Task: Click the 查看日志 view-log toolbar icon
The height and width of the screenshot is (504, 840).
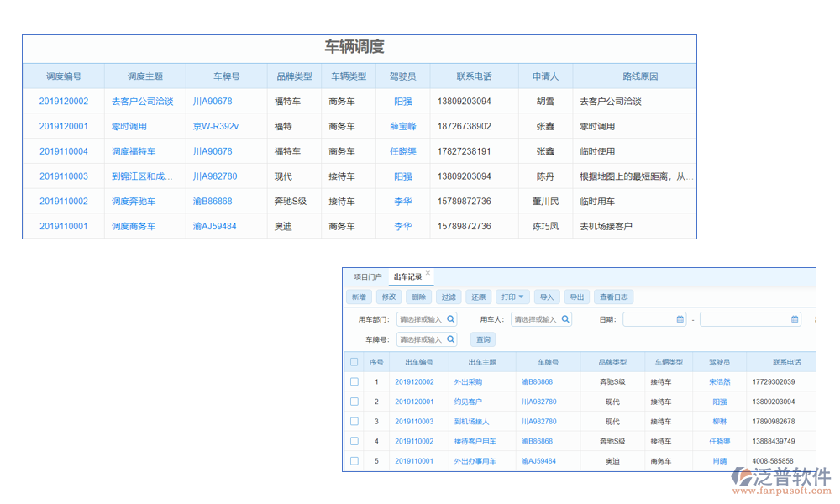Action: tap(615, 297)
